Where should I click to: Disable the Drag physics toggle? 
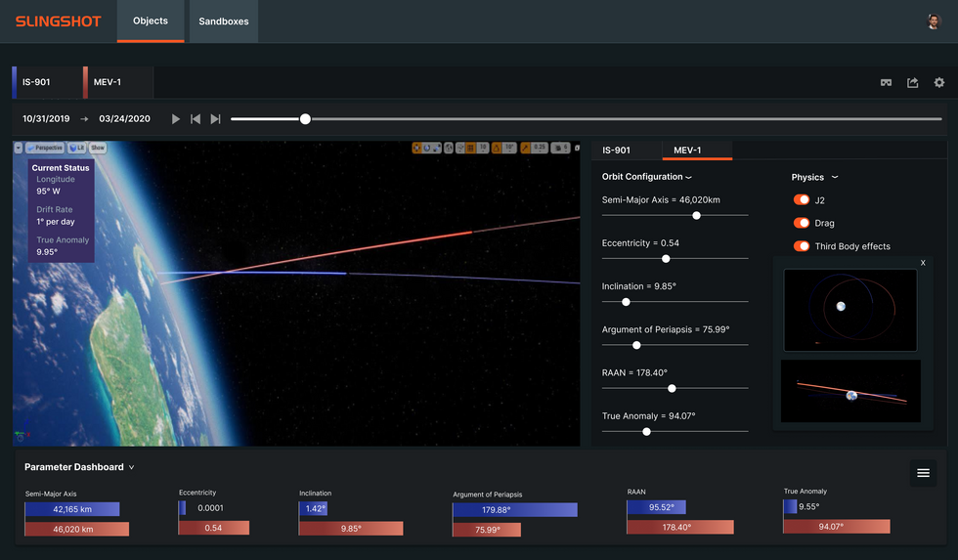click(801, 223)
